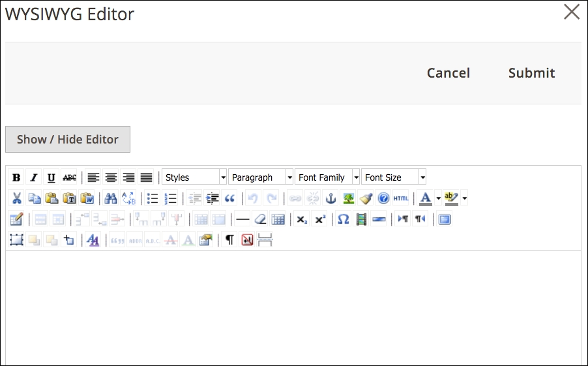
Task: Apply subscript formatting
Action: [302, 219]
